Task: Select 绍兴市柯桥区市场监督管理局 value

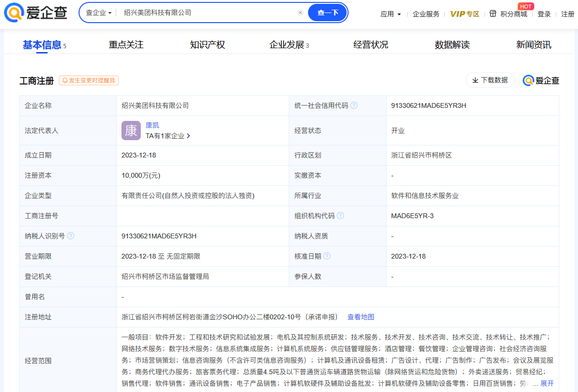Action: (165, 276)
